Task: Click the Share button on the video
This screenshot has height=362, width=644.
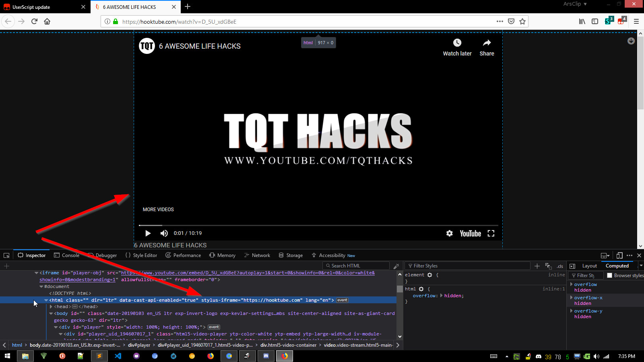Action: (487, 45)
